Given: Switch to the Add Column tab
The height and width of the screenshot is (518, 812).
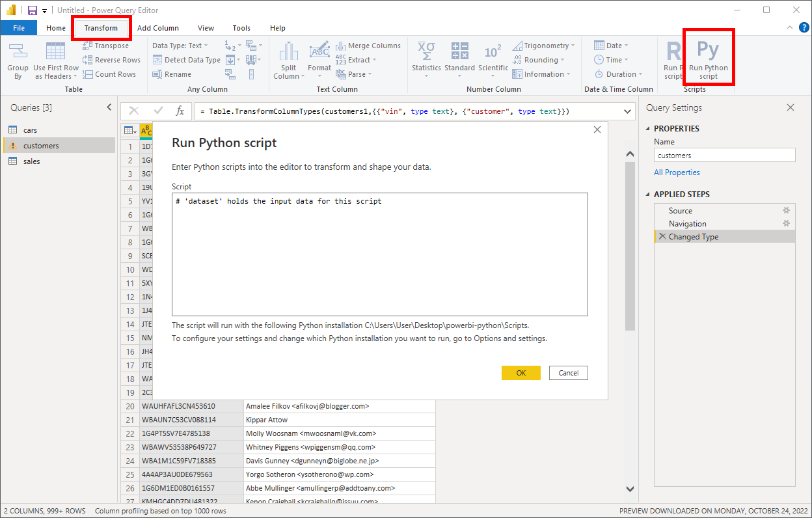Looking at the screenshot, I should [x=158, y=28].
